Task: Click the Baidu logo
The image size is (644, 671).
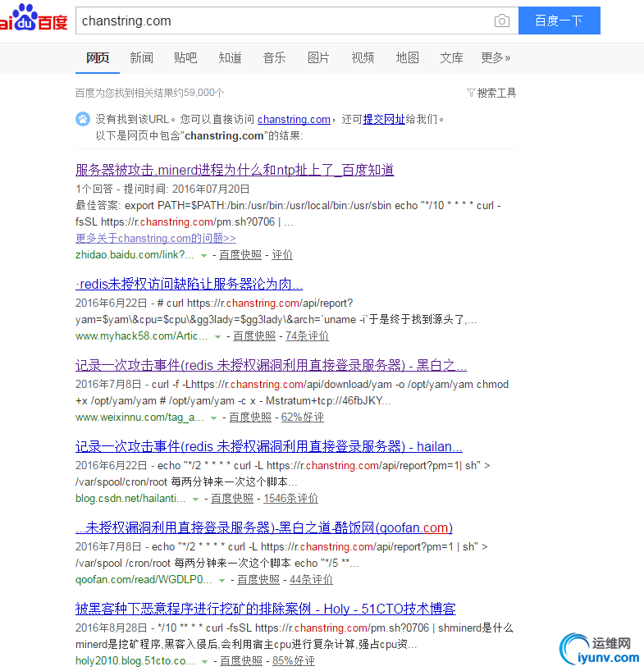Action: click(x=34, y=18)
